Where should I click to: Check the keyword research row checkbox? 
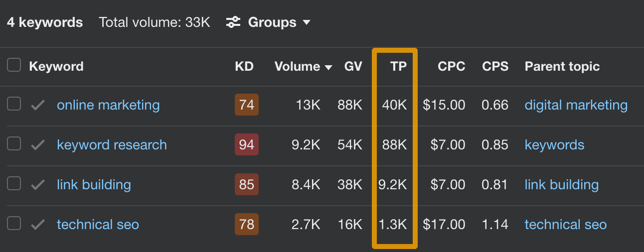[14, 144]
